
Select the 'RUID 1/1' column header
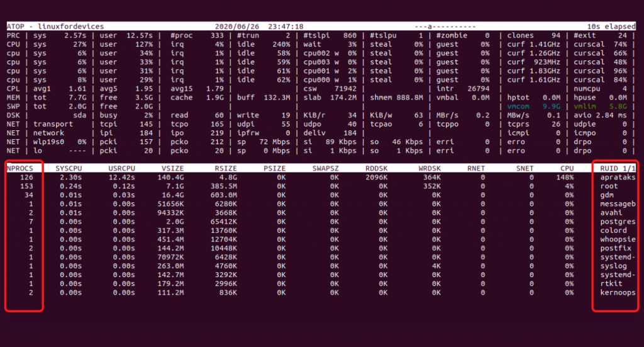click(x=618, y=169)
